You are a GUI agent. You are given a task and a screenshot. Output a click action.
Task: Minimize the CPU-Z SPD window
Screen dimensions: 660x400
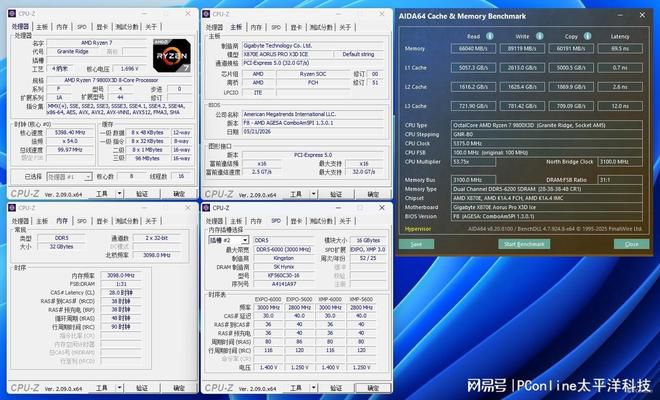point(338,208)
